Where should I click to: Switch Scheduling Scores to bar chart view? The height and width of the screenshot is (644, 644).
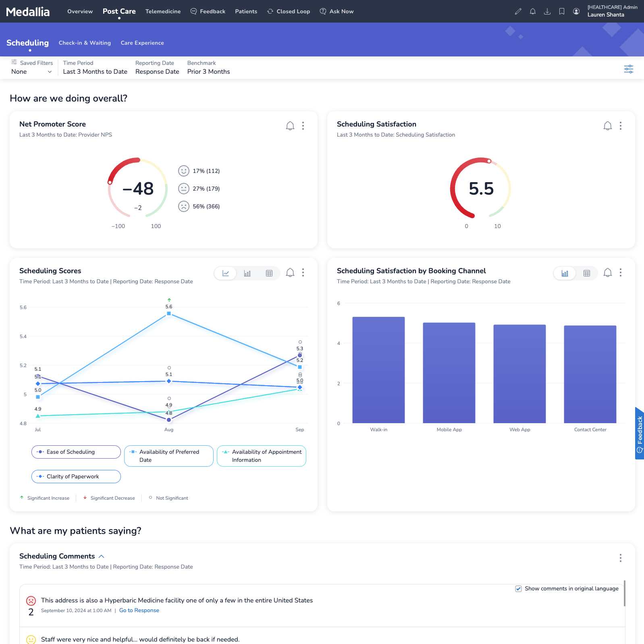(x=247, y=273)
